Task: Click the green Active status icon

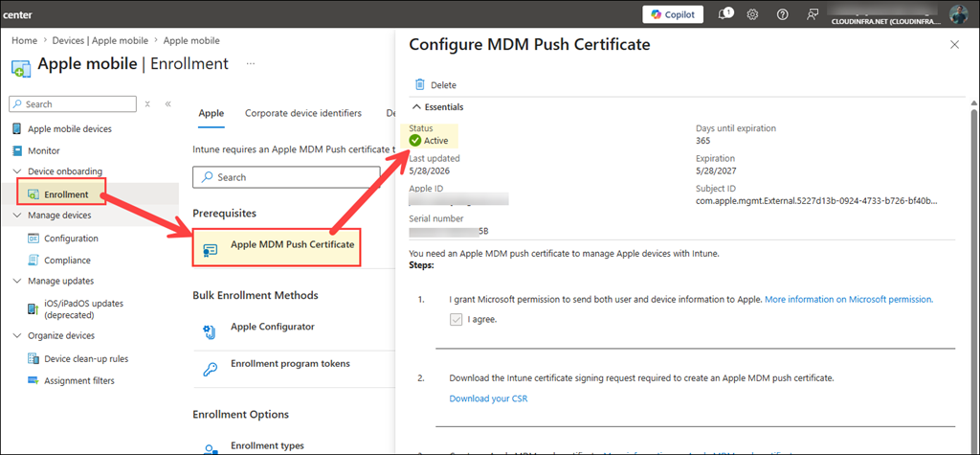Action: pyautogui.click(x=415, y=140)
